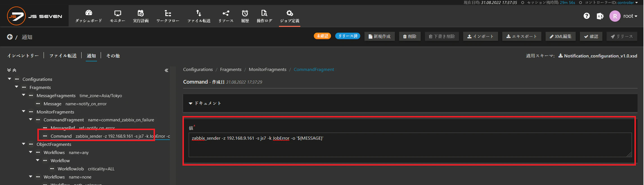Collapse the MessageFragments tree node
Image resolution: width=644 pixels, height=185 pixels.
tap(24, 95)
